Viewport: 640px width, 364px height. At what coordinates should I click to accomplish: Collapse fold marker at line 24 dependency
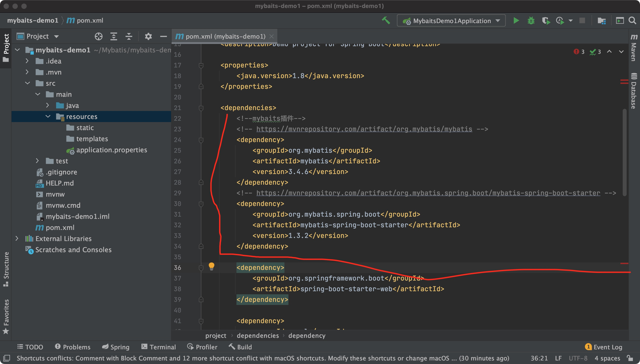tap(201, 140)
